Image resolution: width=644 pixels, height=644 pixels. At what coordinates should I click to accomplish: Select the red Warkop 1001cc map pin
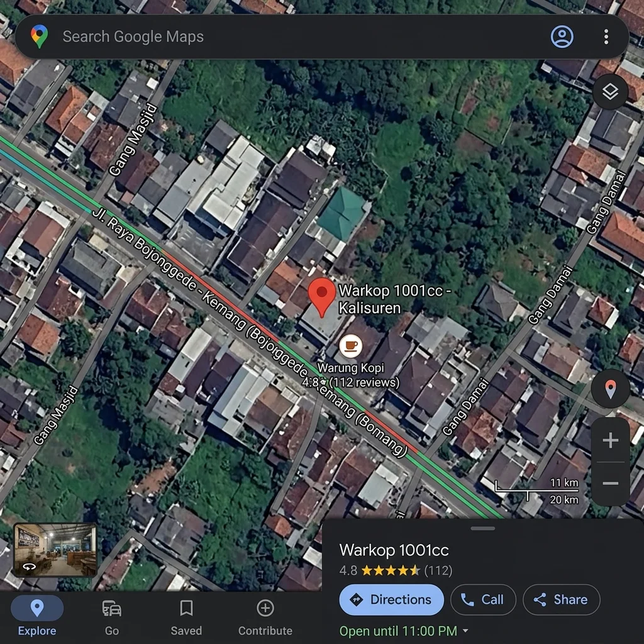click(321, 297)
